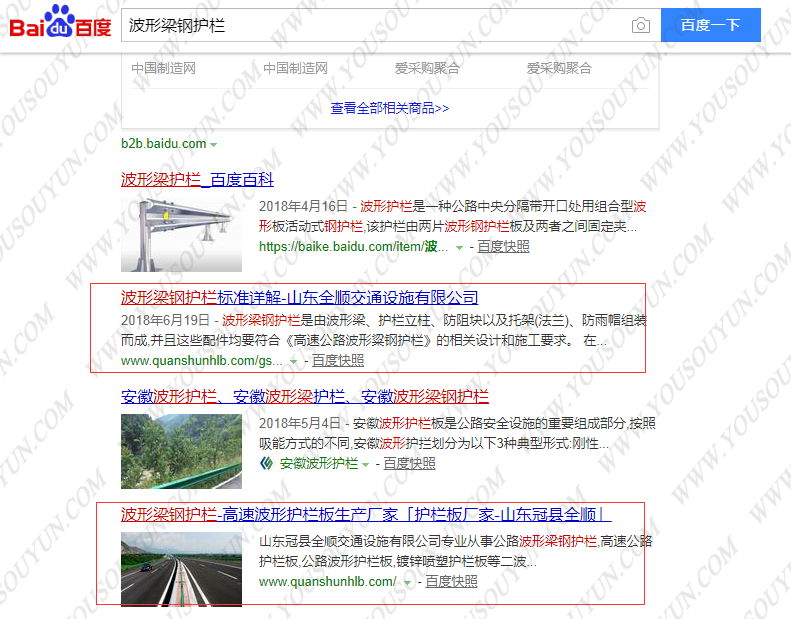791x619 pixels.
Task: Open camera image search icon
Action: pos(641,25)
